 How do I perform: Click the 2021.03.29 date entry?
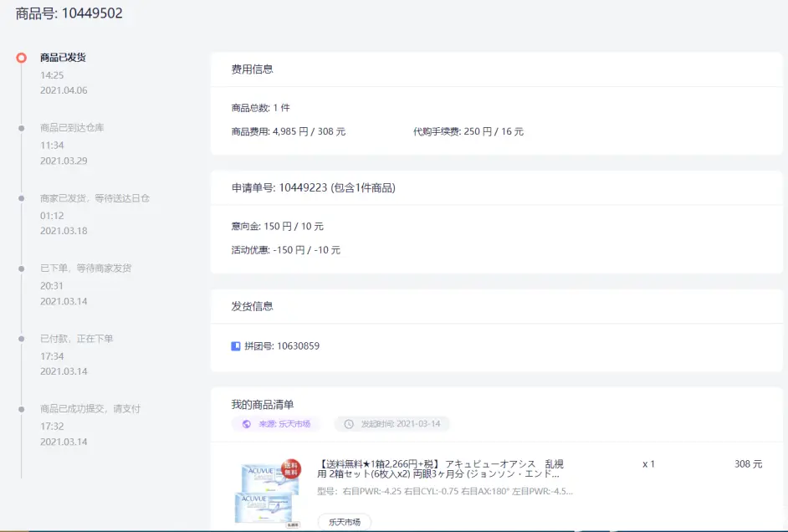(x=64, y=161)
